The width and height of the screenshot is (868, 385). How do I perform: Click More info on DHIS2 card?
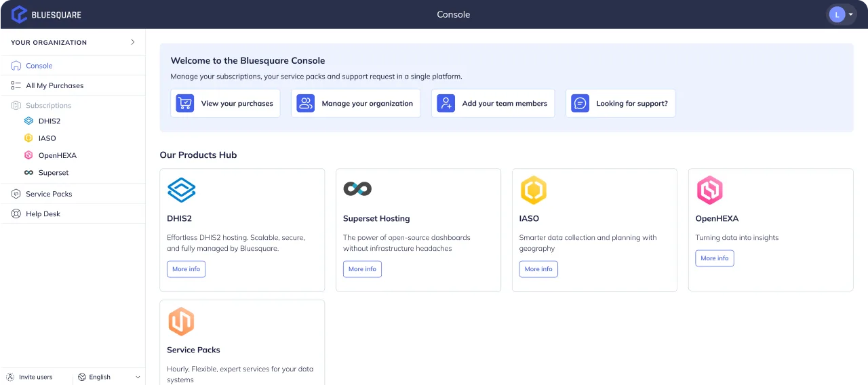[x=186, y=269]
